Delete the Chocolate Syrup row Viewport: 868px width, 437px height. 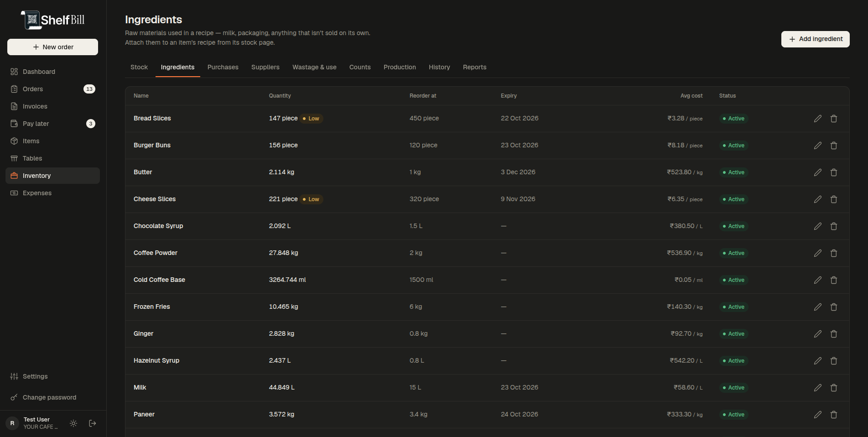[x=834, y=226]
